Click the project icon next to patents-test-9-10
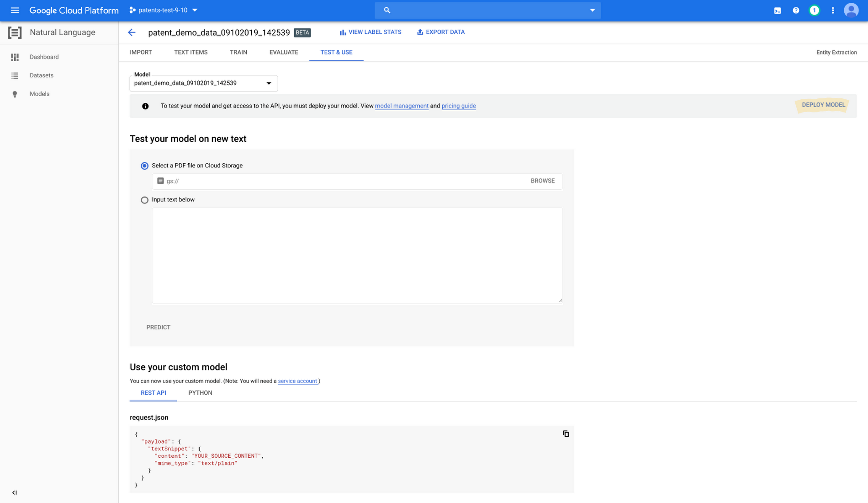 point(132,10)
